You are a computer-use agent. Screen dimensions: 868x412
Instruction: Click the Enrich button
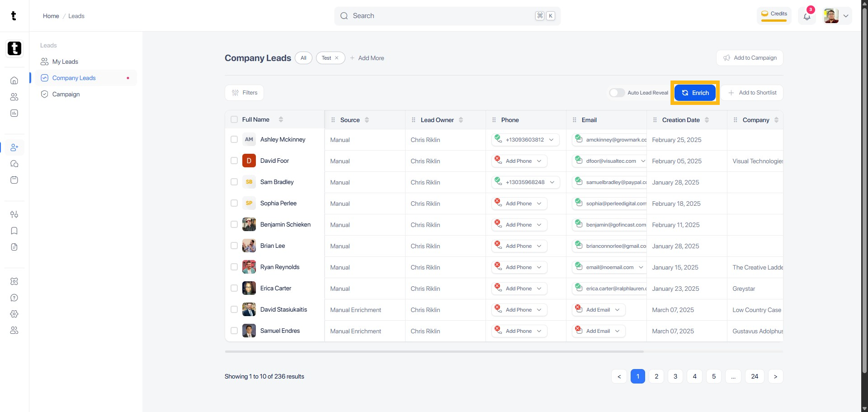click(x=695, y=93)
